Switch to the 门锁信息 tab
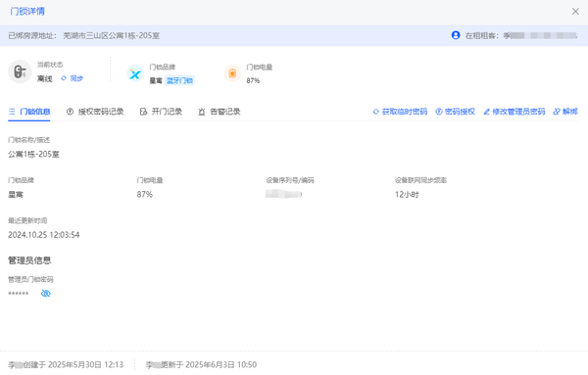 29,112
